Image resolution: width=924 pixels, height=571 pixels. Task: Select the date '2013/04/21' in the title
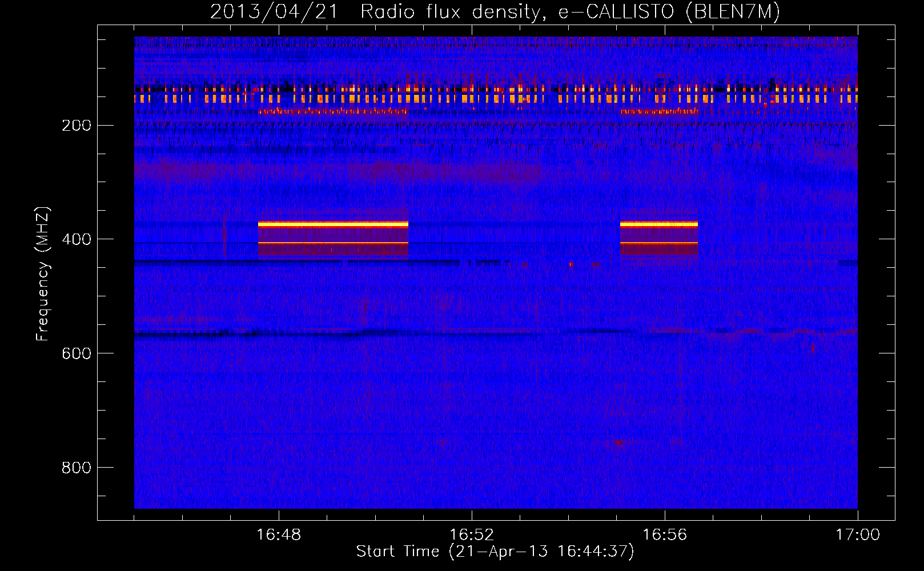coord(274,11)
